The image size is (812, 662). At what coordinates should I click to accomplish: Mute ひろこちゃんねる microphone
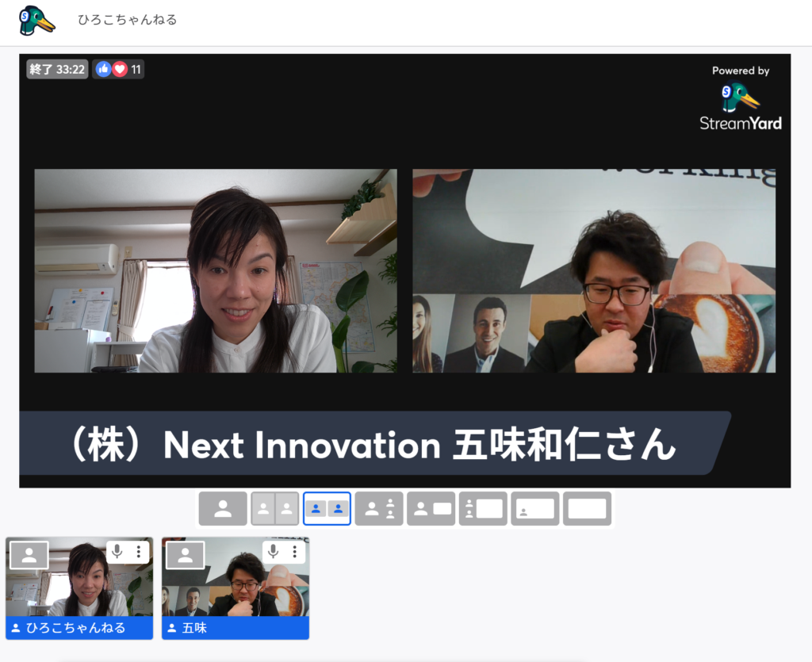tap(117, 552)
